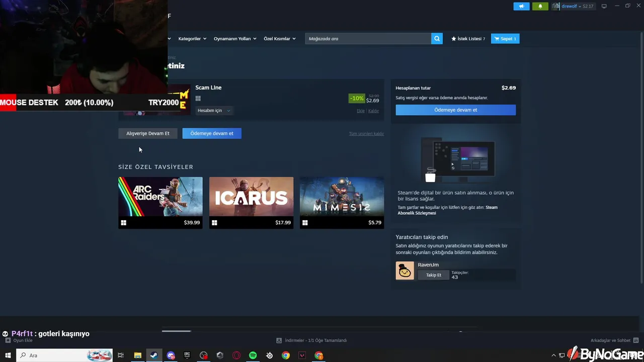
Task: Show hidden system tray icons
Action: click(x=554, y=355)
